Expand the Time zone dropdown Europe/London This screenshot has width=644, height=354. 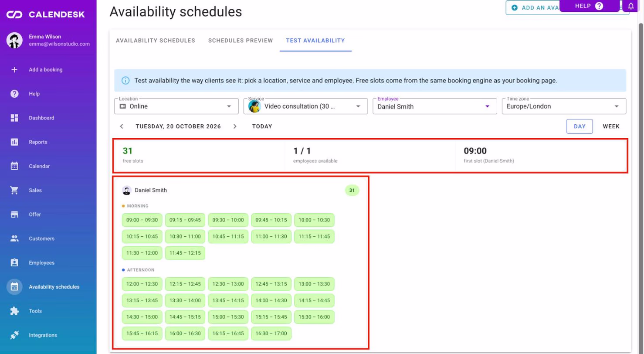564,106
